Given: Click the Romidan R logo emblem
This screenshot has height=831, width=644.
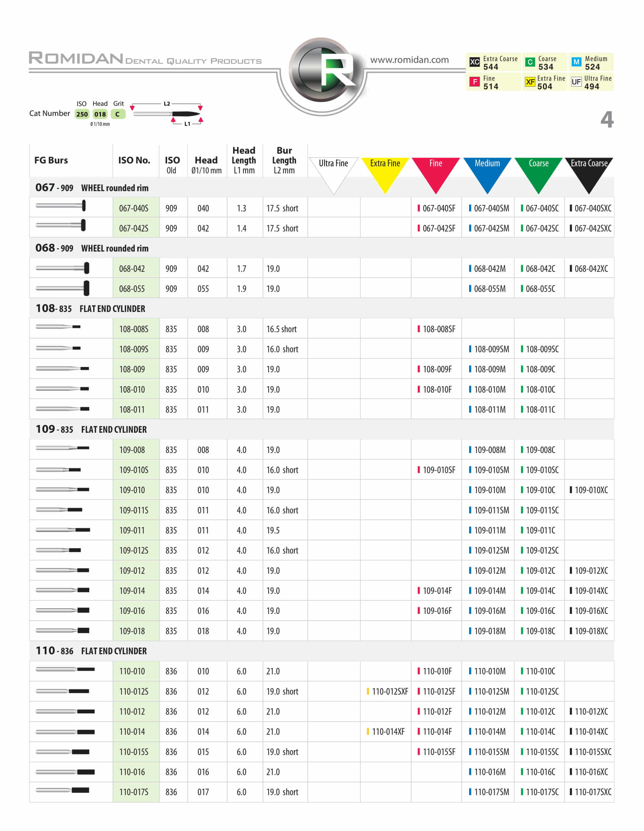Looking at the screenshot, I should [323, 70].
